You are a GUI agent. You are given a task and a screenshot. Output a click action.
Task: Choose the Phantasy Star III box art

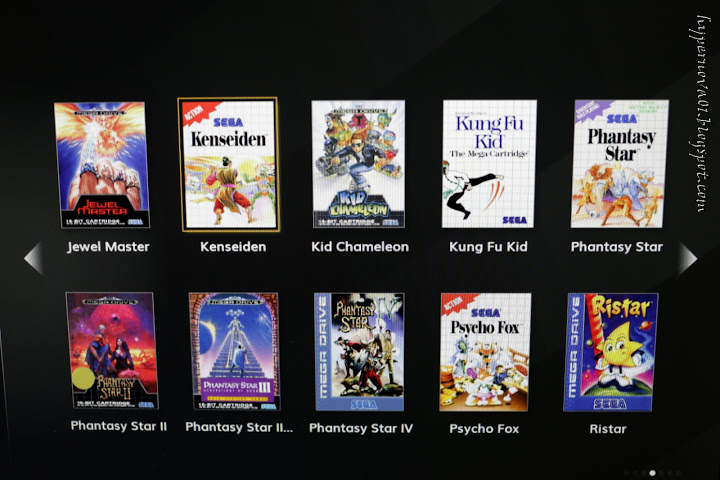pyautogui.click(x=234, y=351)
